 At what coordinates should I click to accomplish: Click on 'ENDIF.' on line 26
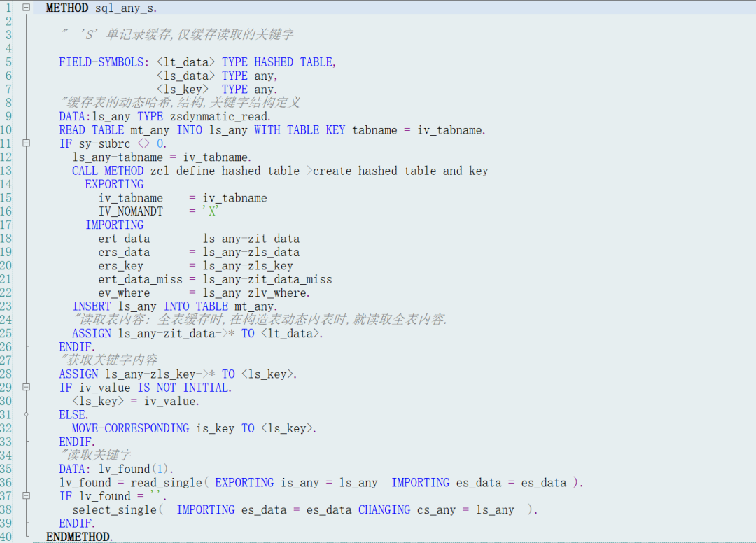click(x=77, y=347)
